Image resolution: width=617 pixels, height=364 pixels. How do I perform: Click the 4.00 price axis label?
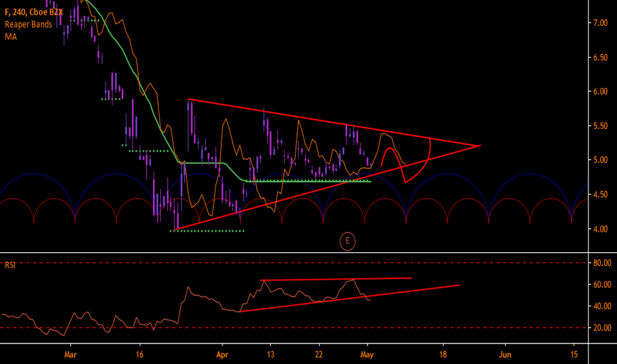pyautogui.click(x=600, y=229)
